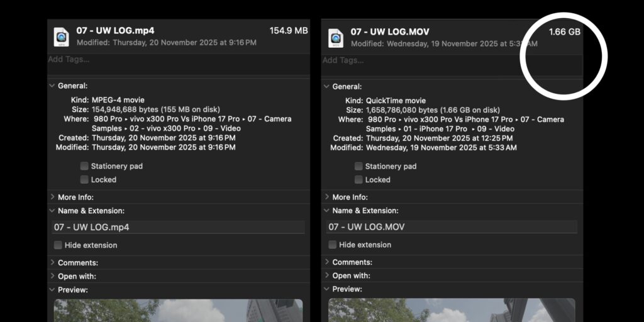Click '1,658,786,080 bytes (1.66 GB on disk)' text
Viewport: 644px width, 322px height.
coord(433,110)
